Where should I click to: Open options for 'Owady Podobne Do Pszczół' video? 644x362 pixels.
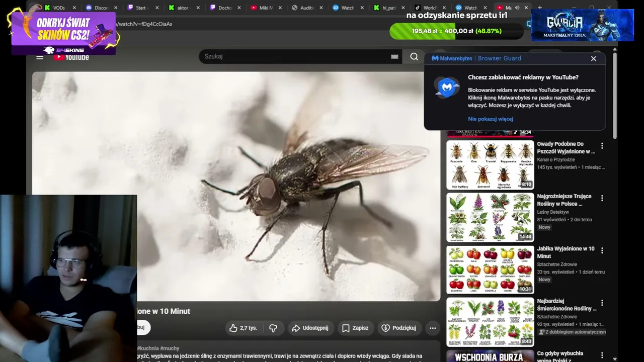tap(602, 146)
